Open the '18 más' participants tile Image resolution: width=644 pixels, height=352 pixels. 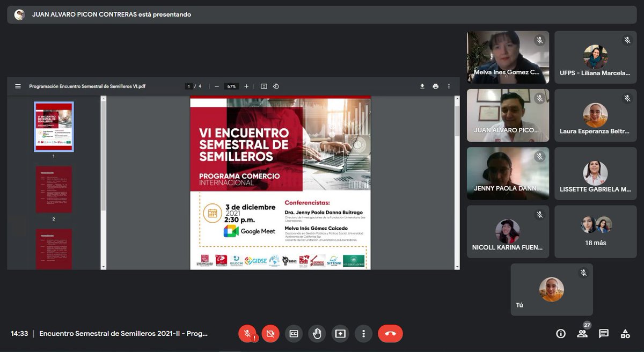click(595, 232)
